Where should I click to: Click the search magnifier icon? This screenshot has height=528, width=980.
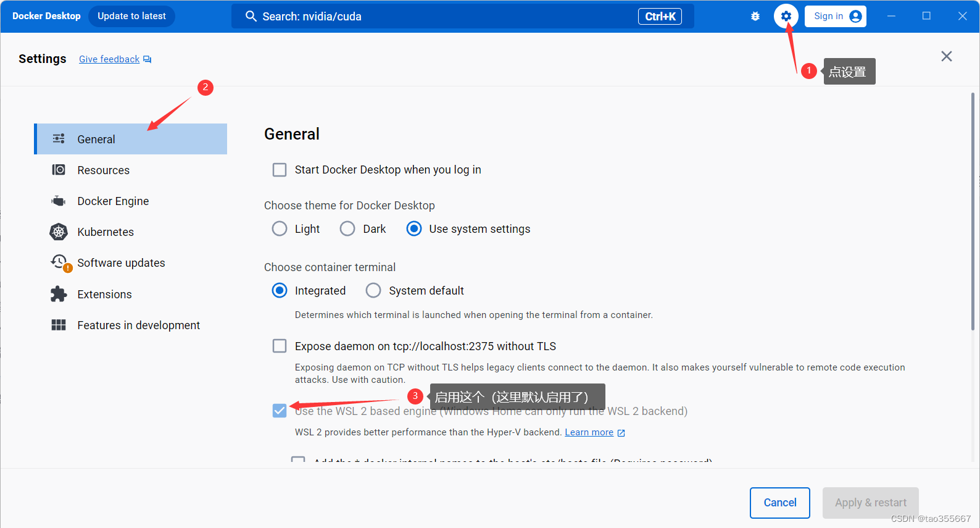pyautogui.click(x=251, y=16)
